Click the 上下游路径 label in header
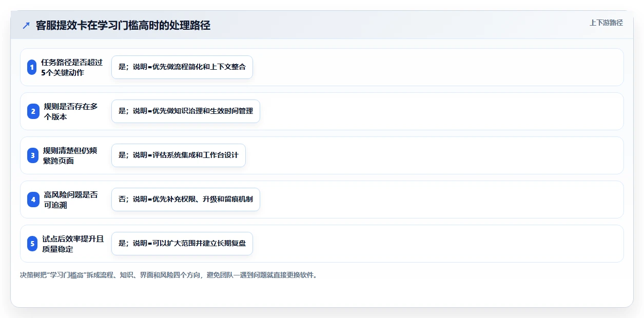This screenshot has height=318, width=644. pos(606,23)
